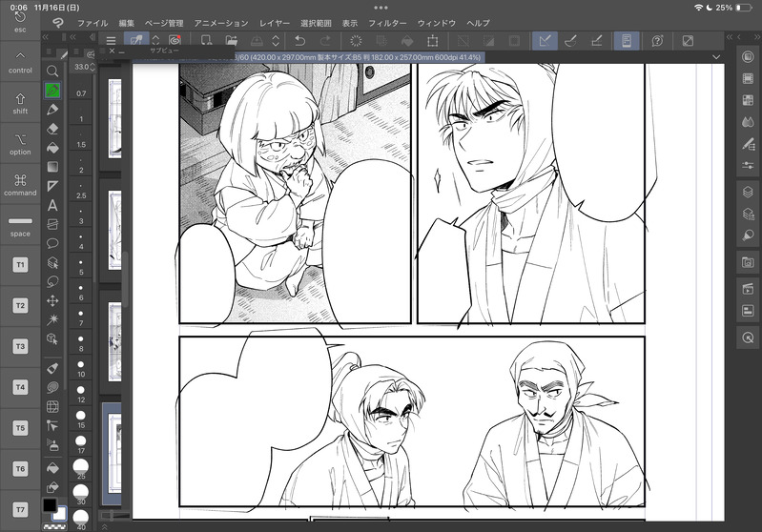Toggle Snap to Special Ruler
This screenshot has width=762, height=532.
(x=570, y=41)
